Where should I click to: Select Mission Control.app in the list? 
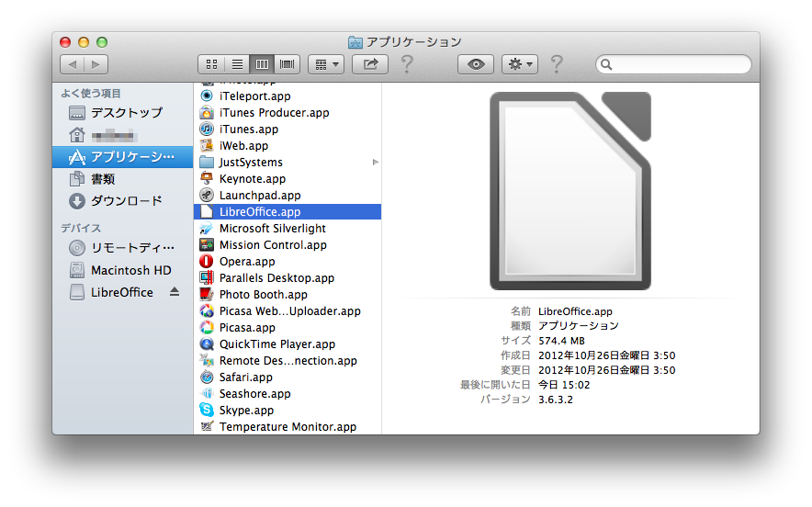[288, 245]
